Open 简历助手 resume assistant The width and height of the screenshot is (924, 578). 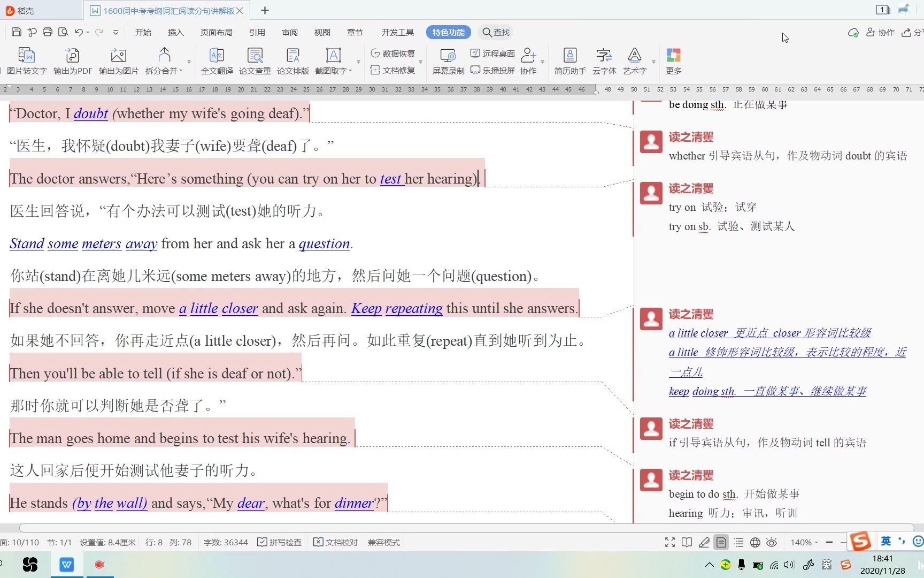pos(570,60)
